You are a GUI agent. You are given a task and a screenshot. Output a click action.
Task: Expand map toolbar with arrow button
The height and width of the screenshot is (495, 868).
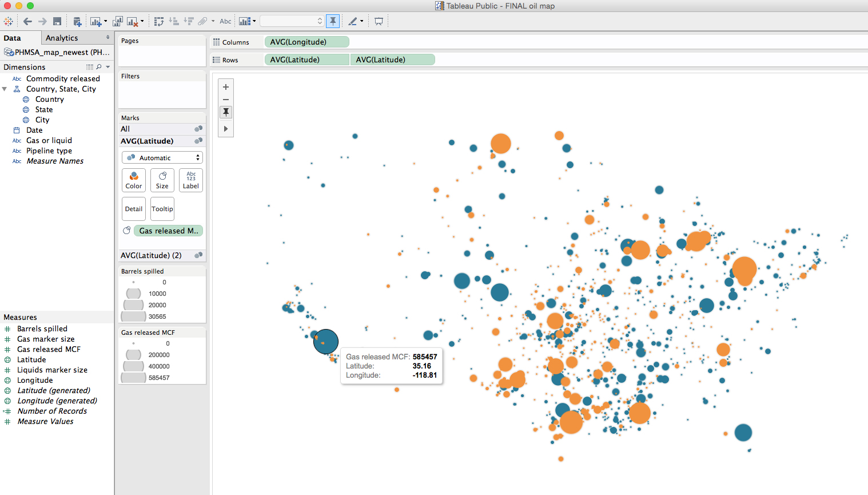(x=226, y=129)
